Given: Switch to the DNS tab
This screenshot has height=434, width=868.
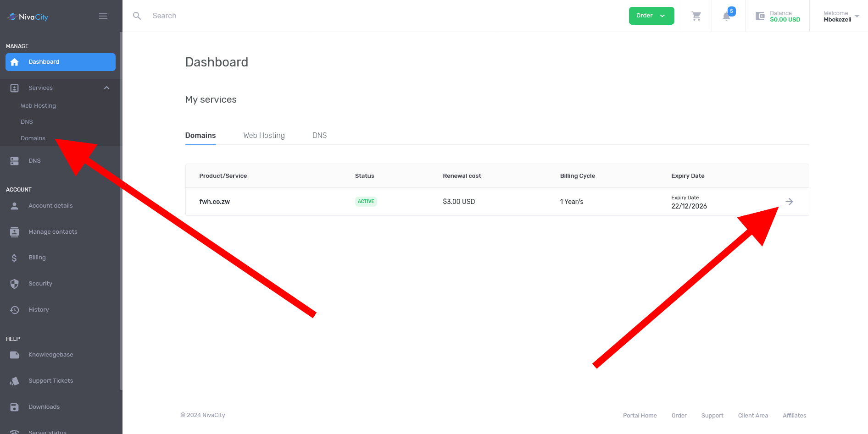Looking at the screenshot, I should click(x=319, y=135).
